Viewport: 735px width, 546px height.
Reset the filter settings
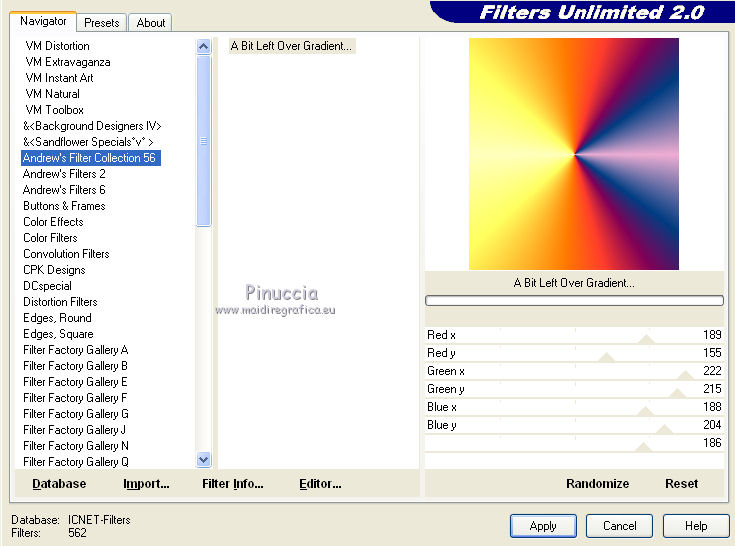tap(681, 484)
